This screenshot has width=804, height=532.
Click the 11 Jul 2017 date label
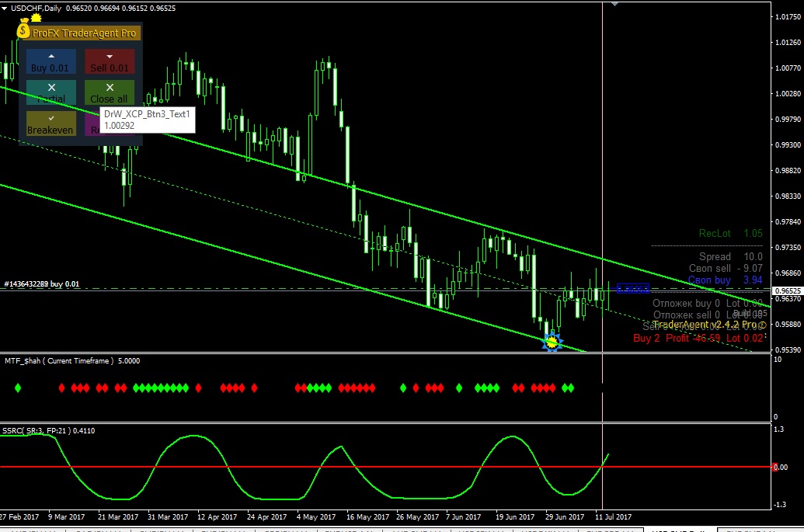tap(613, 516)
